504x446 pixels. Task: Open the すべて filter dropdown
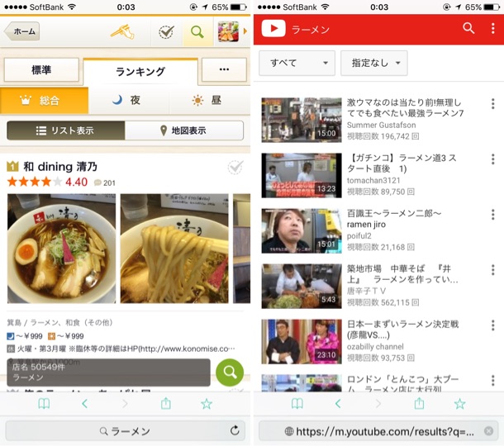tap(297, 63)
